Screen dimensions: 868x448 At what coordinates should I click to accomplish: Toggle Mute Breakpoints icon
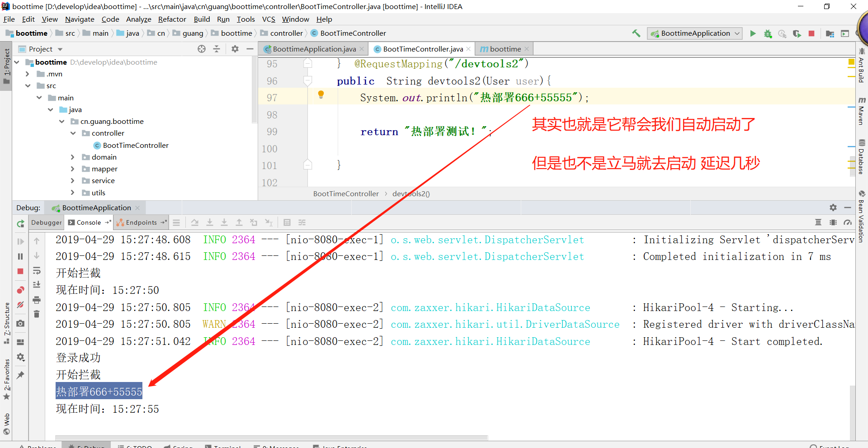point(20,305)
